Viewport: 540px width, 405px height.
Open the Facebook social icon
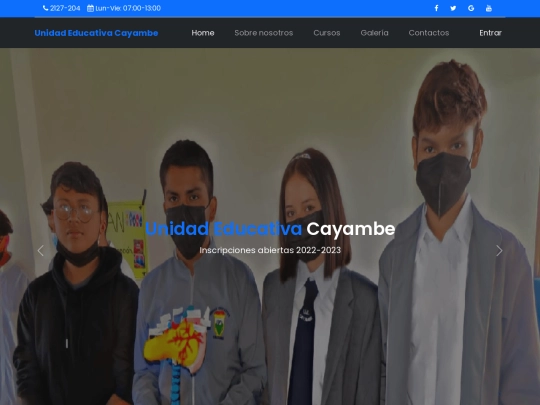tap(436, 8)
